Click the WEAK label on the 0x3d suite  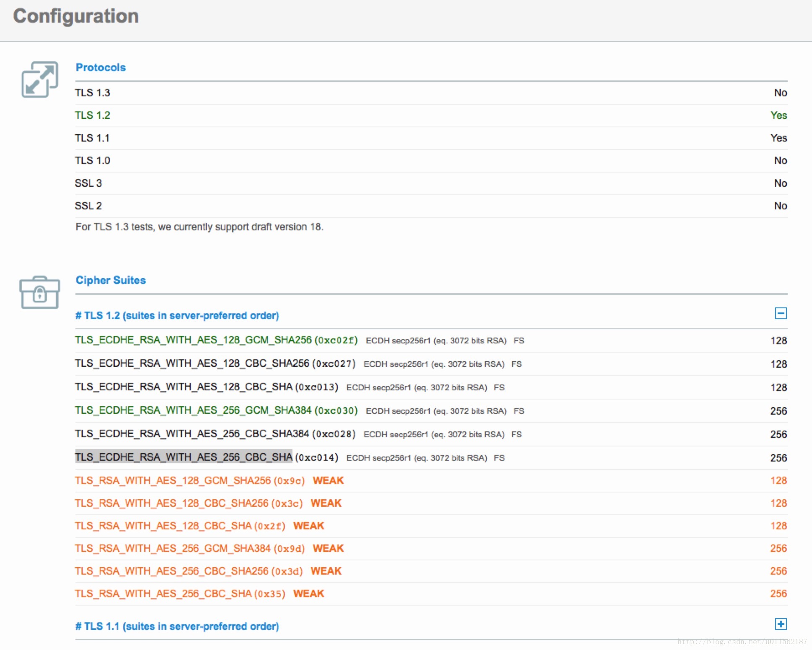[326, 571]
